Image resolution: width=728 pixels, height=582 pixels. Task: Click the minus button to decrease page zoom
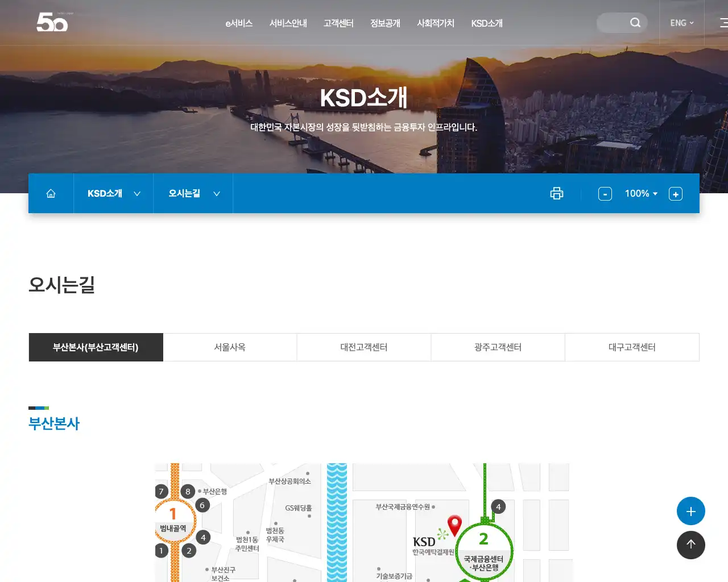pyautogui.click(x=605, y=193)
